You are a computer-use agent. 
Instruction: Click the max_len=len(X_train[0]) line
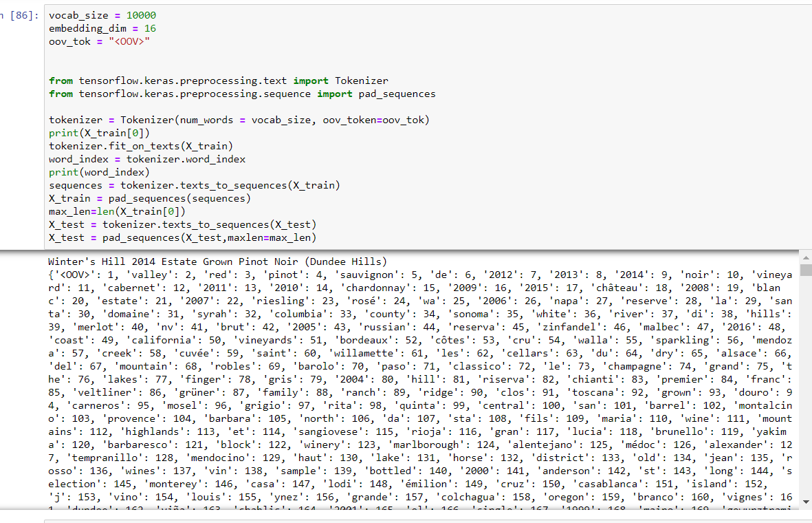coord(117,211)
